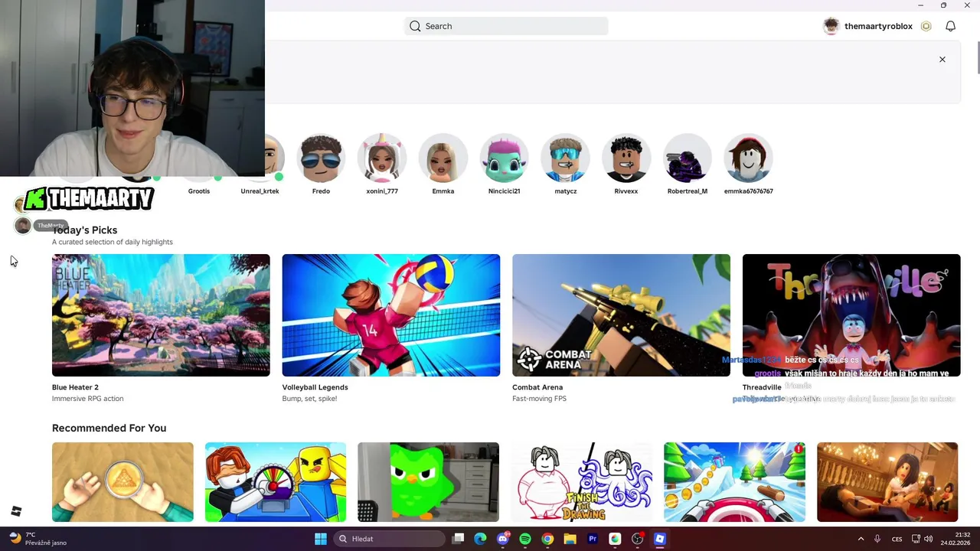Click the Recommended For You heading
This screenshot has height=551, width=980.
click(109, 428)
